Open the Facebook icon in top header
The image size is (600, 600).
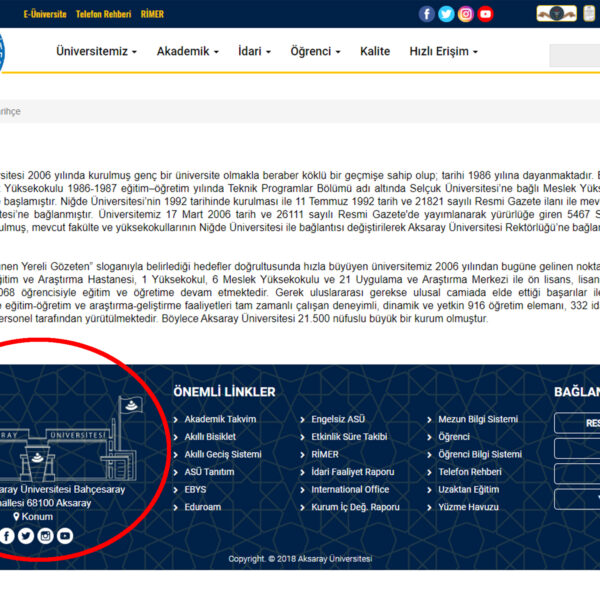(426, 14)
